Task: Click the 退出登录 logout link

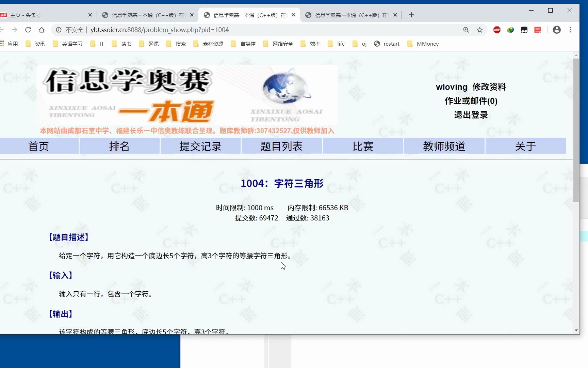Action: 471,115
